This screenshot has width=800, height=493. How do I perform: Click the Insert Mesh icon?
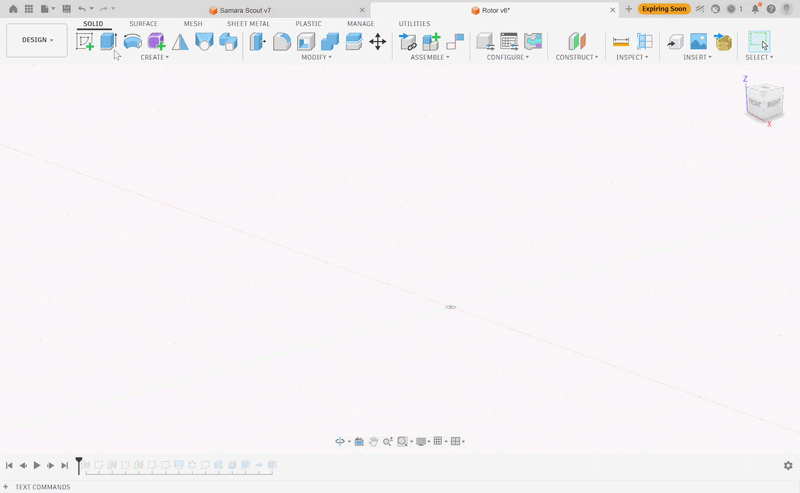coord(722,41)
